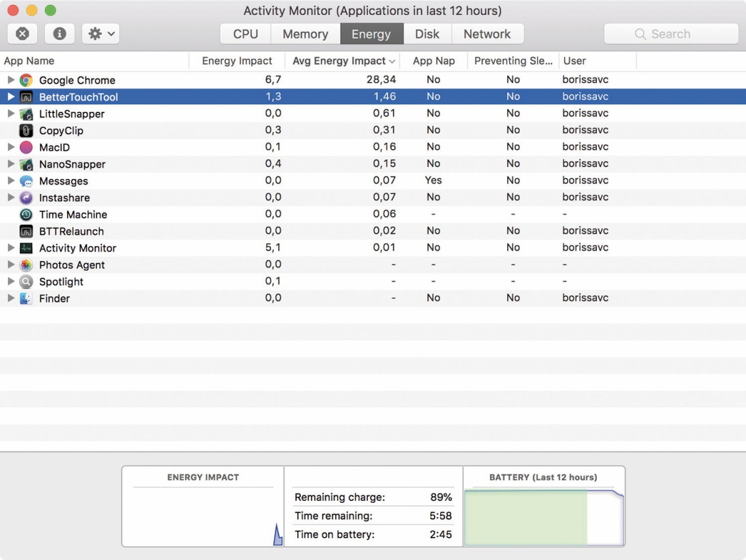Select the Photos Agent row name
The width and height of the screenshot is (746, 560).
coord(72,265)
